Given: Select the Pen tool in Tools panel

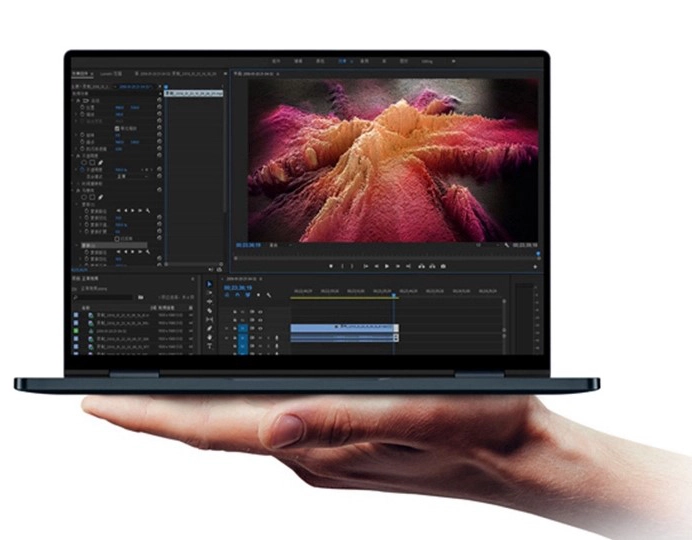Looking at the screenshot, I should [x=210, y=328].
